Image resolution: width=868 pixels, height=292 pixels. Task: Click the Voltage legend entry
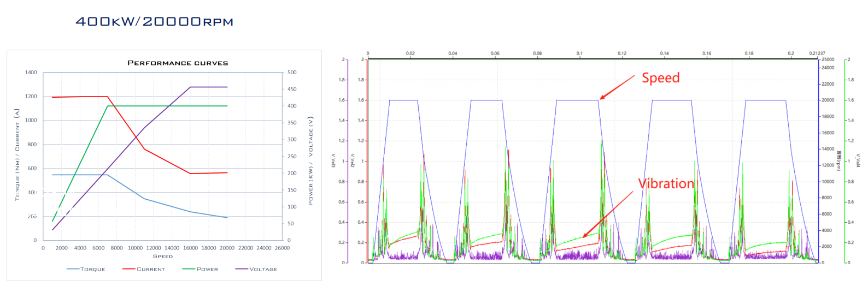[x=256, y=269]
